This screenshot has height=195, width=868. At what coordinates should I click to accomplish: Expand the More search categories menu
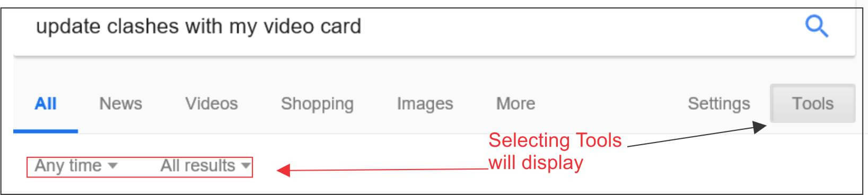[515, 103]
